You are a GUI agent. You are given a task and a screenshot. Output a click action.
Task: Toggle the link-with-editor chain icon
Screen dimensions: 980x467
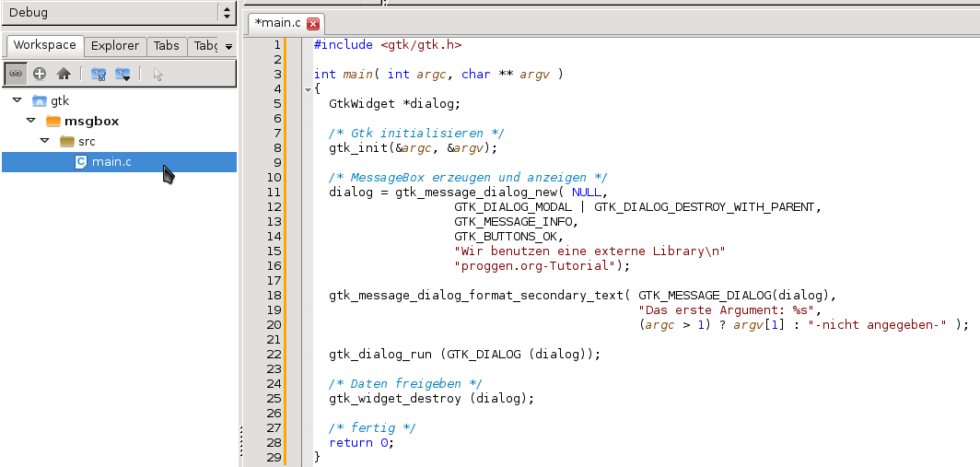(x=16, y=74)
